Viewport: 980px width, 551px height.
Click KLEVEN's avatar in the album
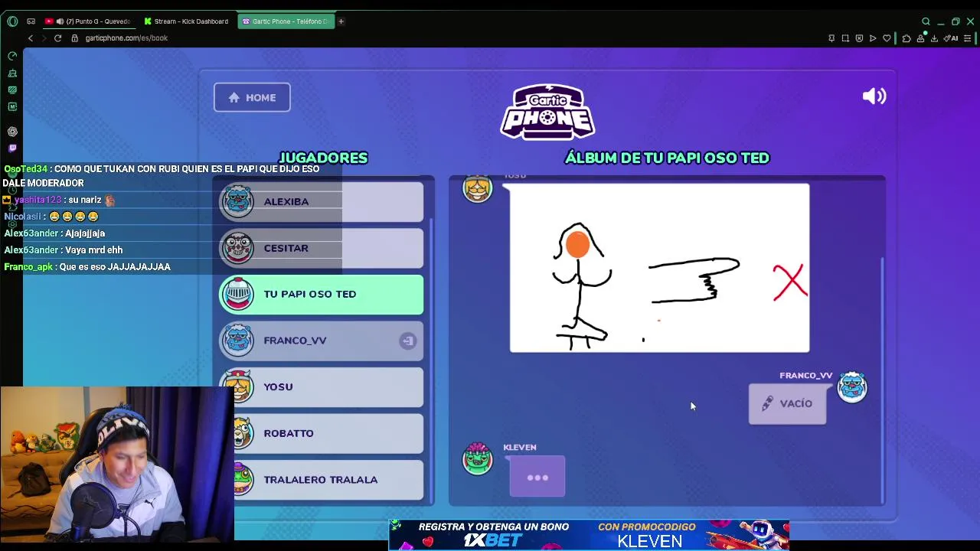477,458
